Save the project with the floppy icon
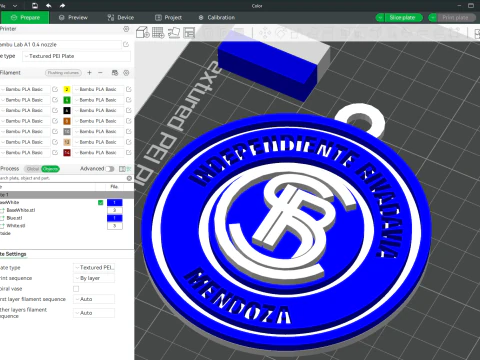 point(35,6)
